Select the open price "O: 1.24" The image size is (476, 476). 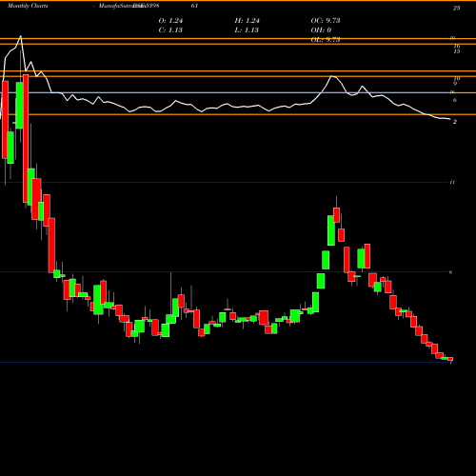[x=170, y=21]
